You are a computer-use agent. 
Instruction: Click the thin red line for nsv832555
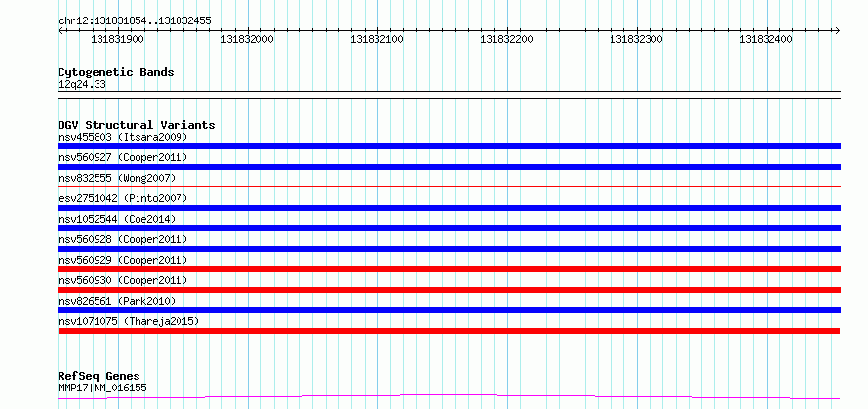449,187
